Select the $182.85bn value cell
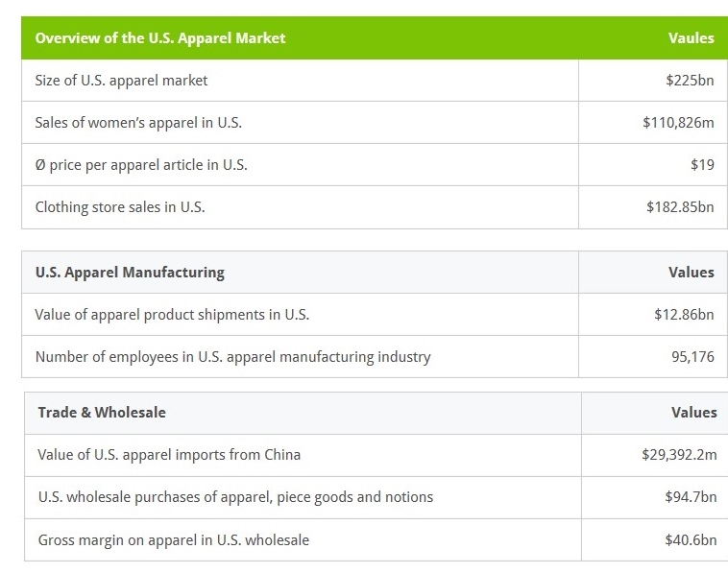 coord(680,207)
